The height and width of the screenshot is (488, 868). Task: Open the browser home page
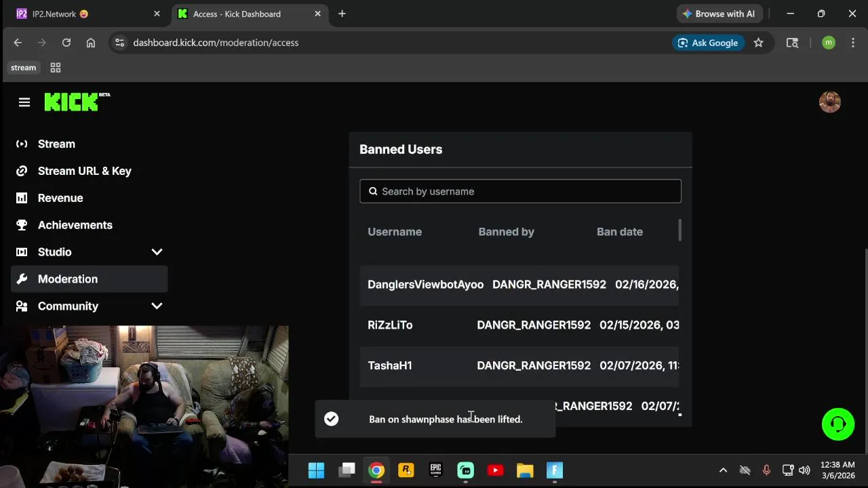91,43
